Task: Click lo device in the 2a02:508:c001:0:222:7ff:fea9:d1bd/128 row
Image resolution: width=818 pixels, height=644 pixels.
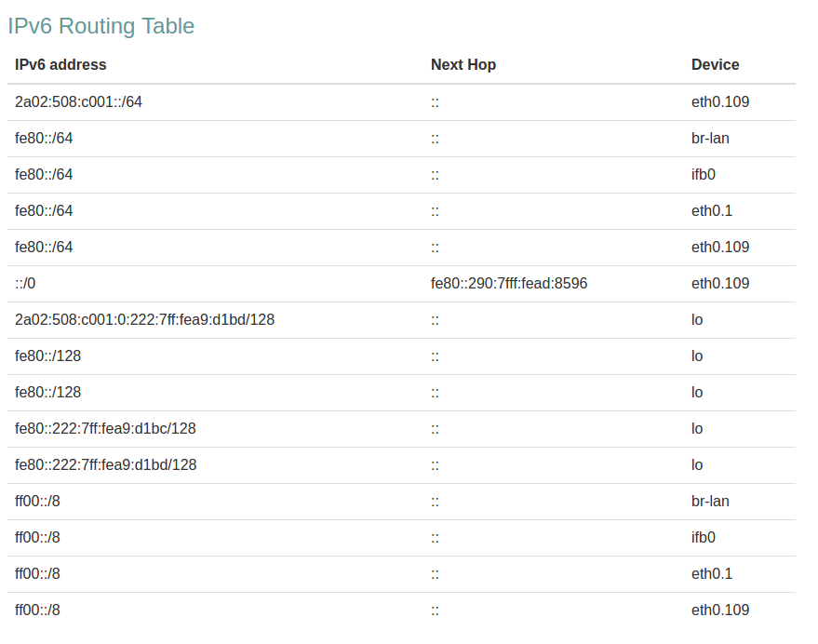Action: click(x=697, y=319)
